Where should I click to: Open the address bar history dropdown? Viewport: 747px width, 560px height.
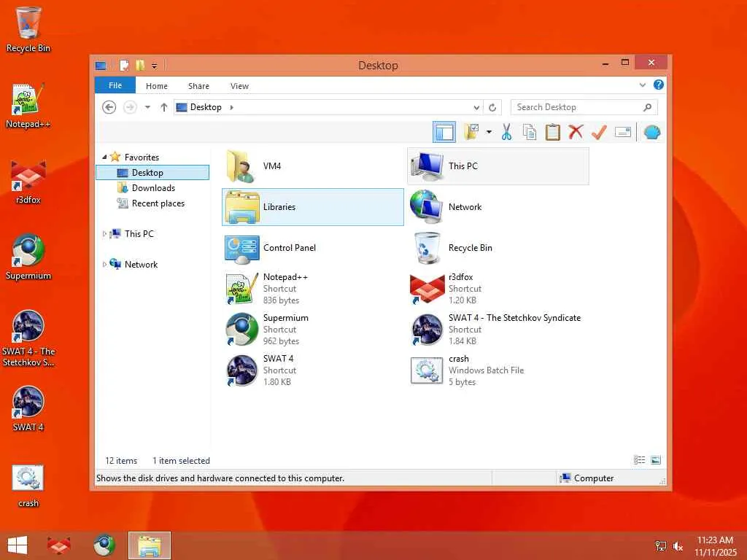click(476, 108)
